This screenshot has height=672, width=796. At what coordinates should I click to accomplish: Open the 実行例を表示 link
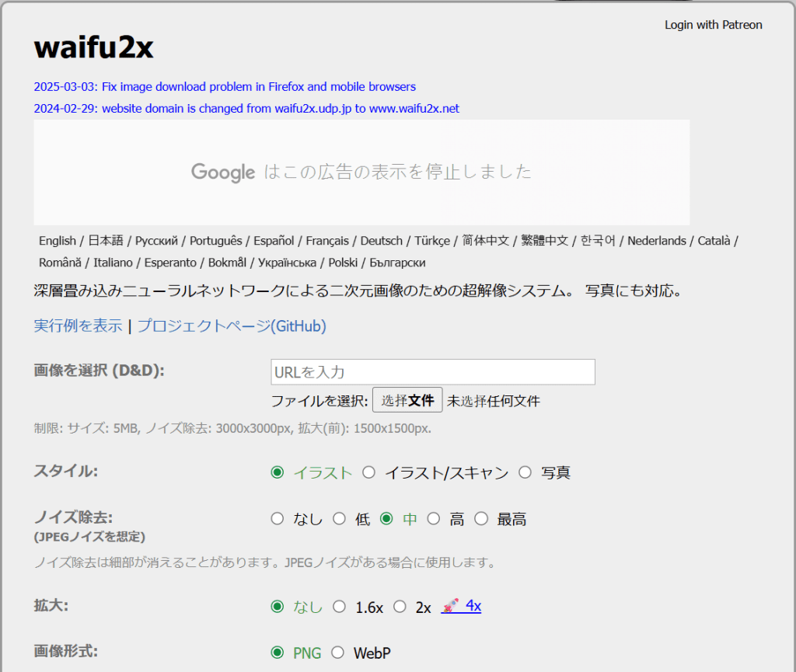tap(79, 326)
